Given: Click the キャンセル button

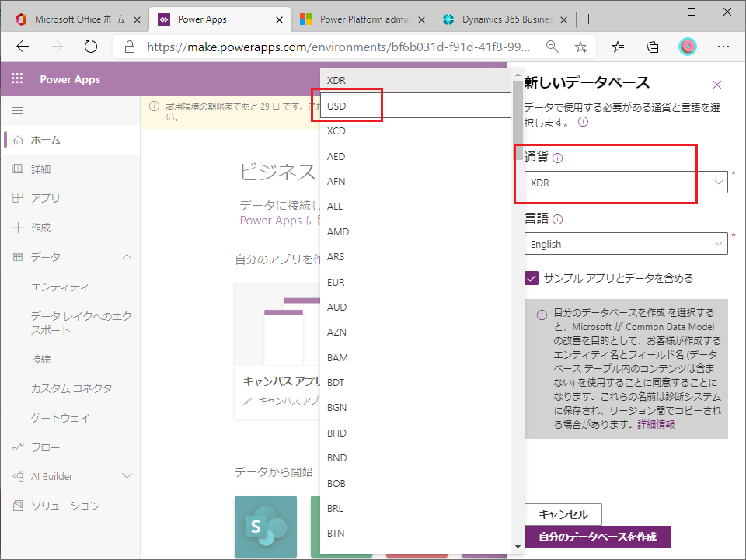Looking at the screenshot, I should tap(563, 514).
